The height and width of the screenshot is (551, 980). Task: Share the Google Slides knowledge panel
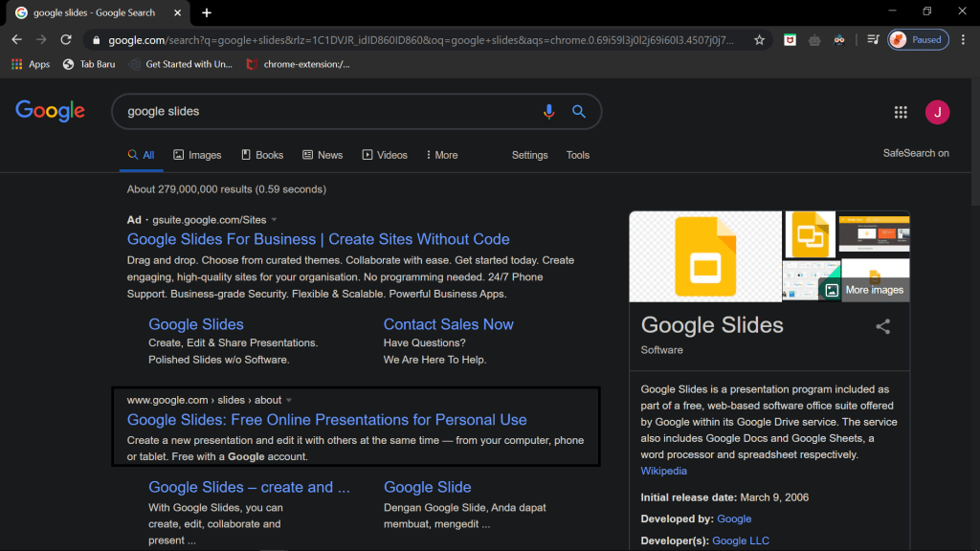[882, 326]
